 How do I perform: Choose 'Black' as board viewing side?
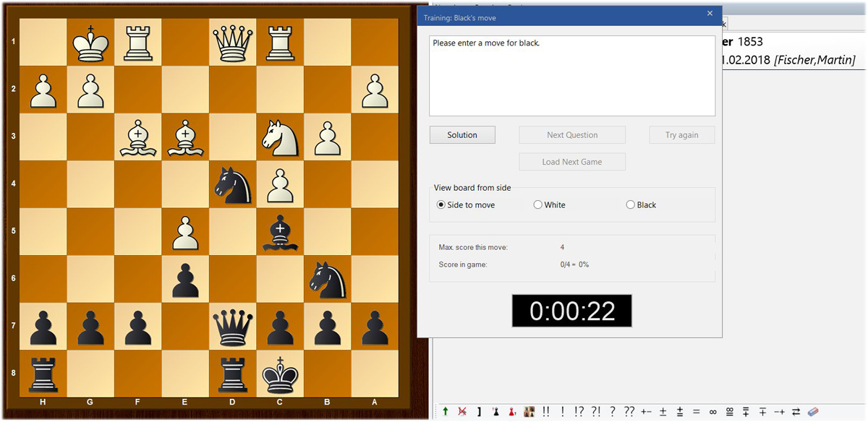[x=630, y=205]
